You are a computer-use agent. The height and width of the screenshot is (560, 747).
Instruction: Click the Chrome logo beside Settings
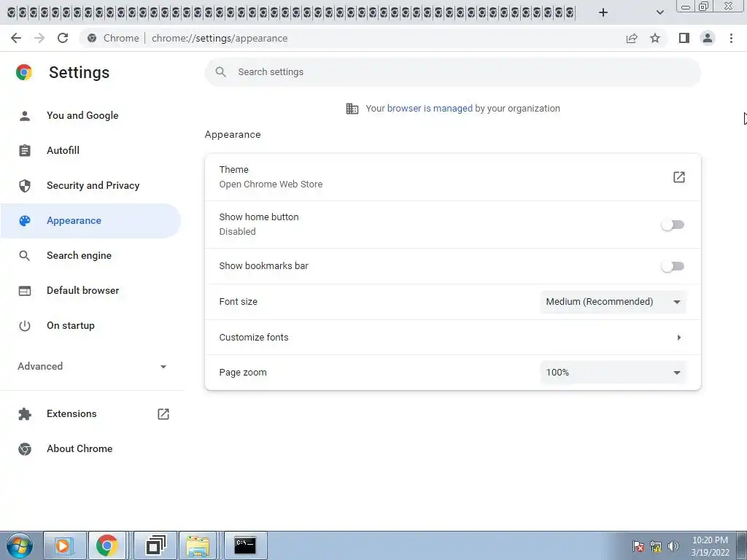24,72
